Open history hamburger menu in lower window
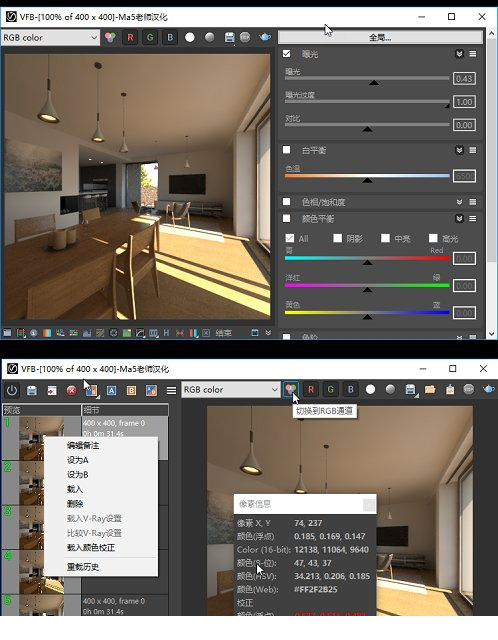The height and width of the screenshot is (640, 498). coord(171,390)
